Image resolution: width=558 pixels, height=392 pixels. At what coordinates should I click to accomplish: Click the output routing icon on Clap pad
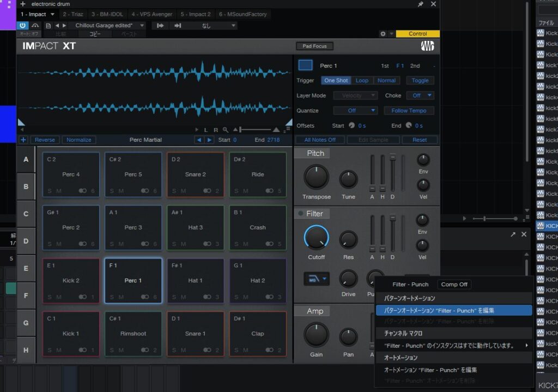(269, 350)
